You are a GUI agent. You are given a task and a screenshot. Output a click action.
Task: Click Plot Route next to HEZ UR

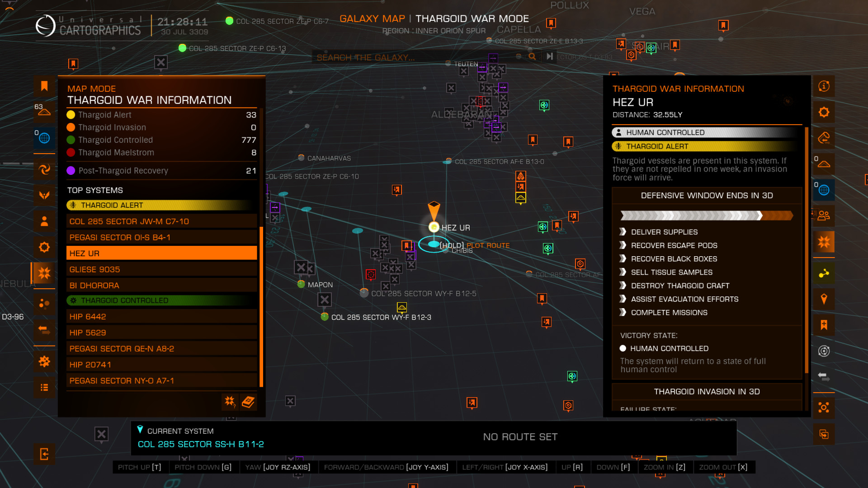click(488, 245)
